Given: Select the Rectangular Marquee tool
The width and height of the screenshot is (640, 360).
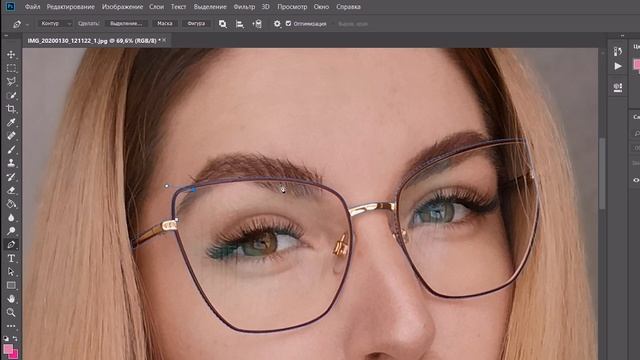Looking at the screenshot, I should tap(11, 68).
